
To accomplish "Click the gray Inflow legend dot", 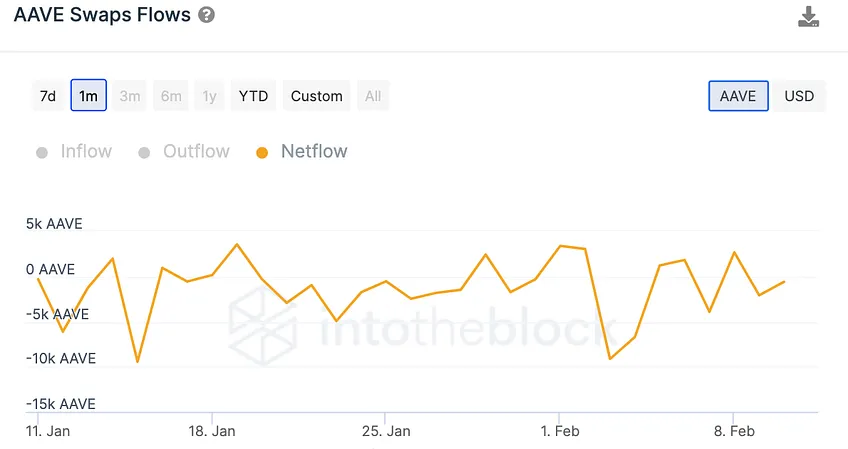I will (x=42, y=153).
